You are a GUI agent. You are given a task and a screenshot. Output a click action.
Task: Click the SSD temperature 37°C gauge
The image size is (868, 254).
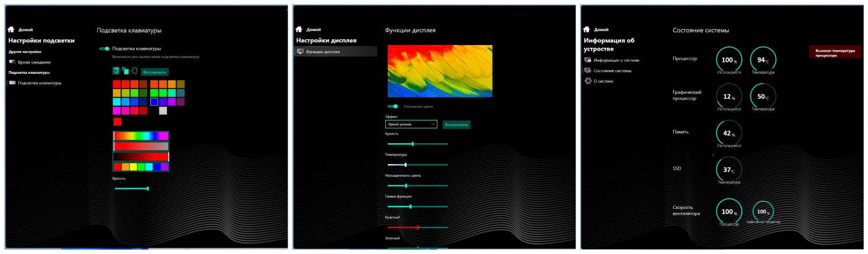coord(729,169)
